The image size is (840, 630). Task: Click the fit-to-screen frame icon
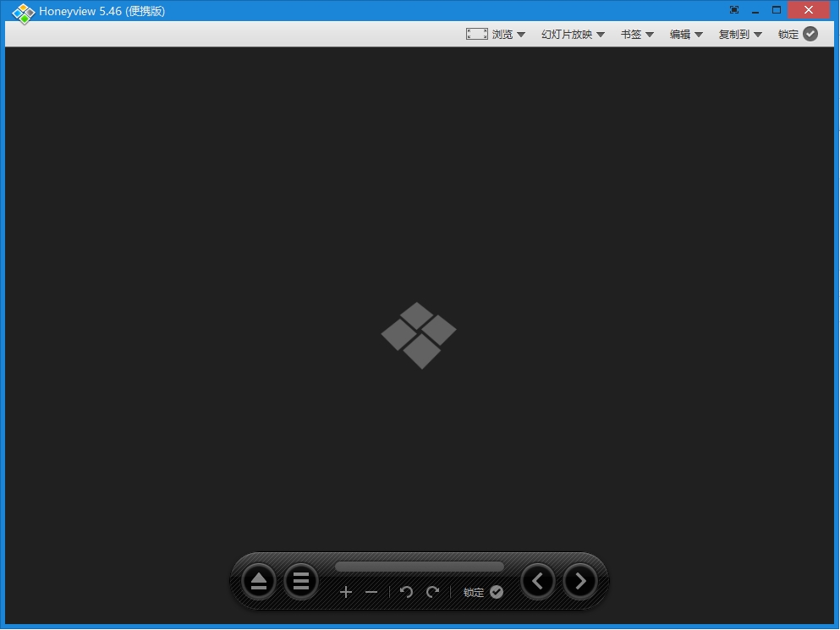coord(476,35)
